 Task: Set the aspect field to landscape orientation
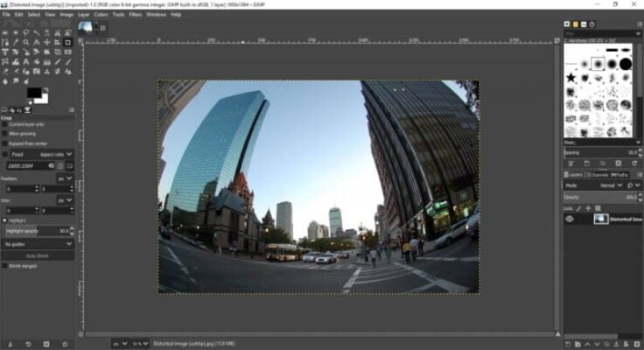coord(69,166)
